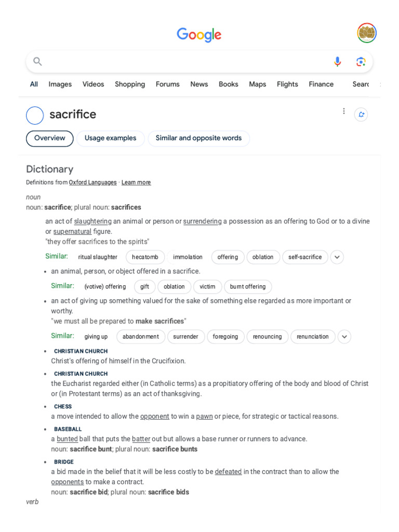Click the Google logo
The height and width of the screenshot is (532, 399).
[199, 35]
